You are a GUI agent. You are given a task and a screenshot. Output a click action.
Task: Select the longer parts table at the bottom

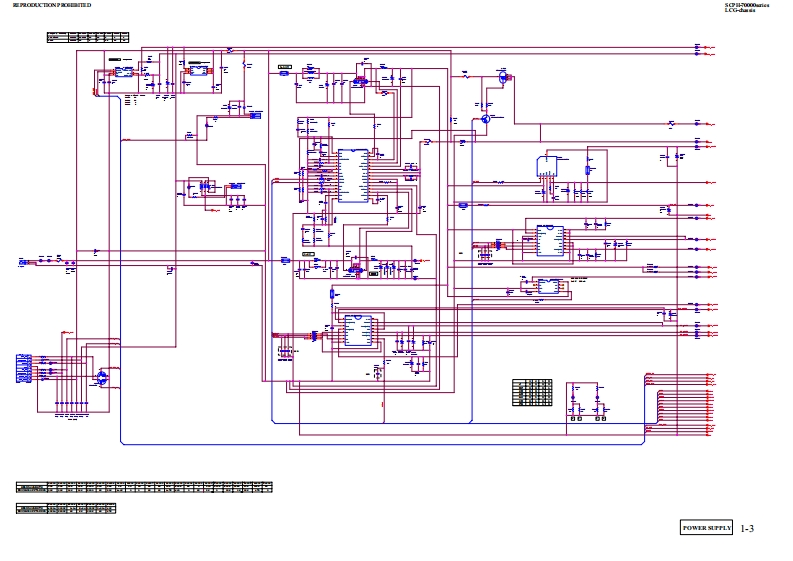tap(144, 487)
